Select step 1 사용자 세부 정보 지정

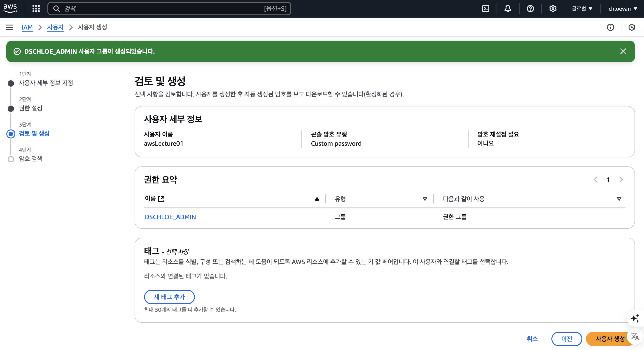[46, 83]
